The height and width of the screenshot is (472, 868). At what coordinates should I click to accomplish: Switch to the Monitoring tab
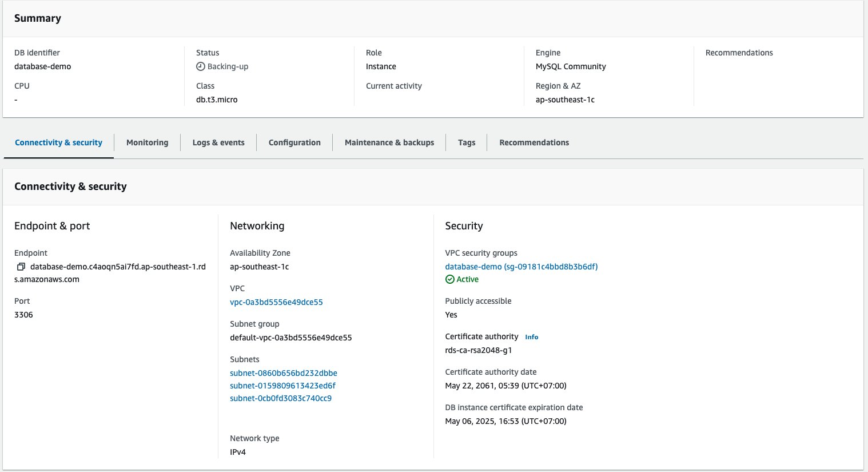(x=148, y=142)
